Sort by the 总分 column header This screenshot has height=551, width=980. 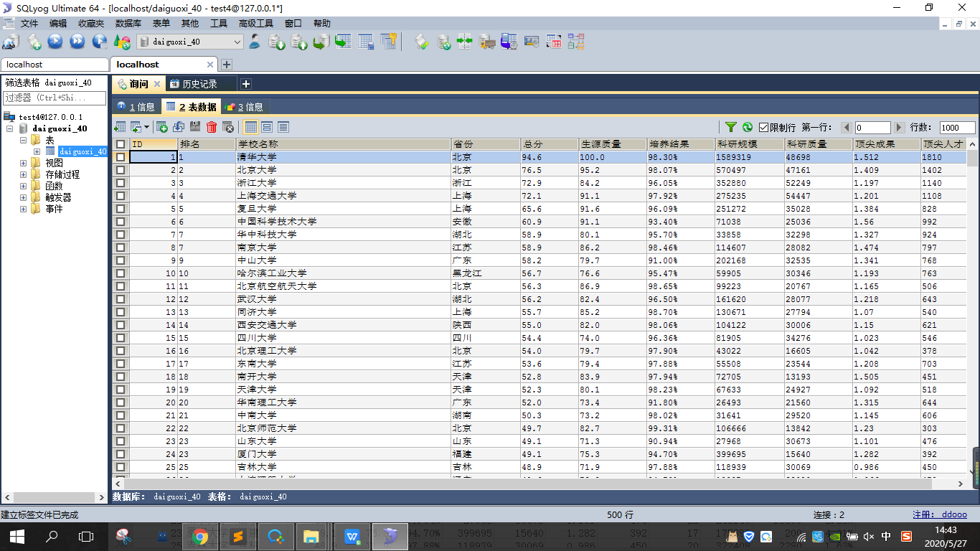click(550, 144)
